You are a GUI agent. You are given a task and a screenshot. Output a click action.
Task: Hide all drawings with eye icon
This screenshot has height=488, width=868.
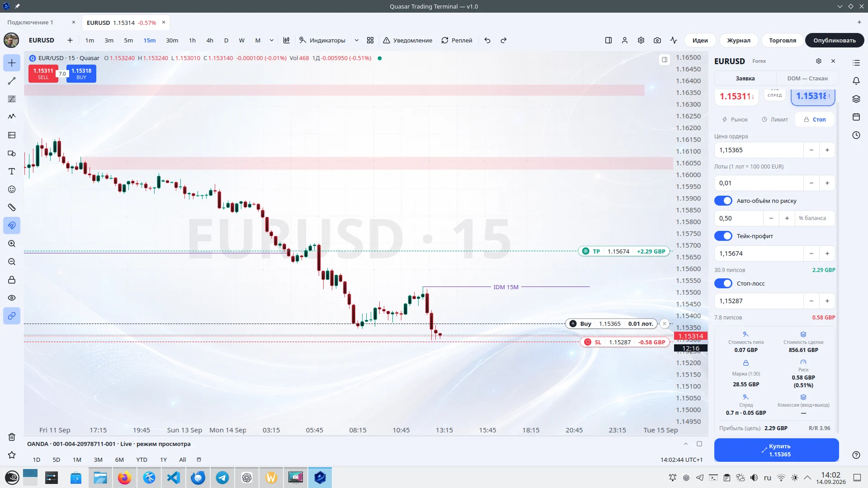pyautogui.click(x=12, y=298)
